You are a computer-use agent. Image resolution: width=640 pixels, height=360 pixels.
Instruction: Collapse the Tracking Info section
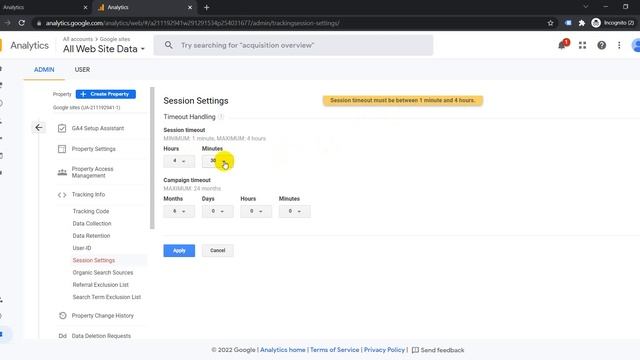tap(88, 195)
